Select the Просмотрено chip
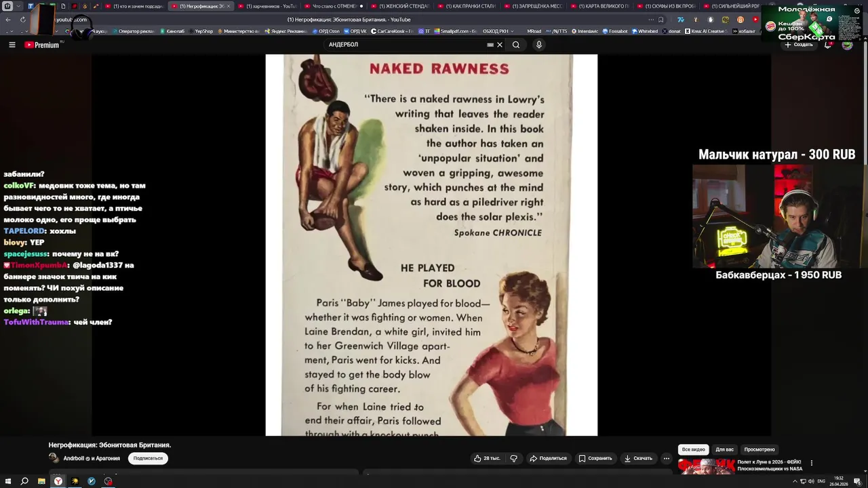The height and width of the screenshot is (488, 868). [x=759, y=449]
